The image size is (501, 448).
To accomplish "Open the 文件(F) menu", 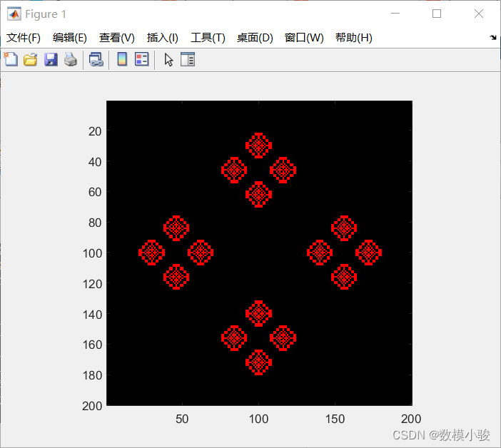I will tap(24, 38).
